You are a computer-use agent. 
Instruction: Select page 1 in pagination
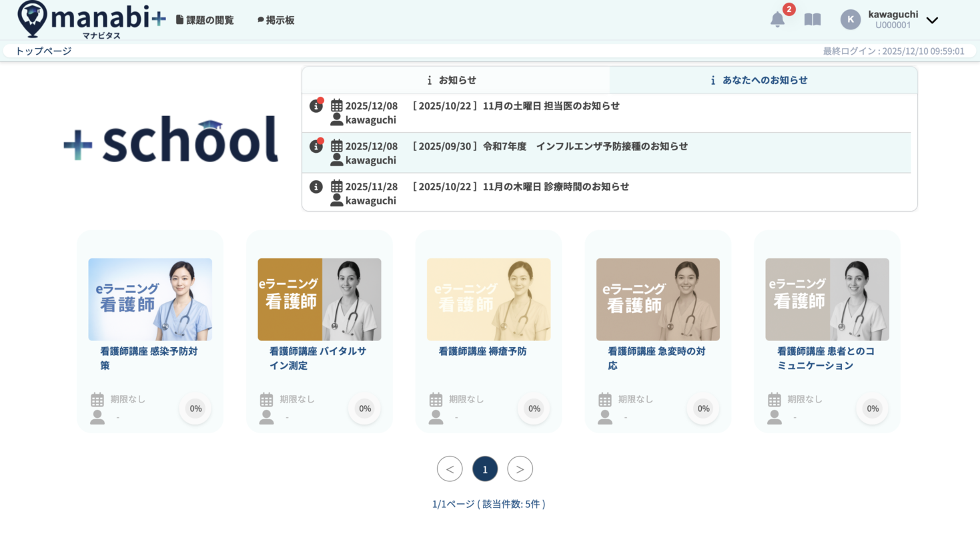pos(485,469)
